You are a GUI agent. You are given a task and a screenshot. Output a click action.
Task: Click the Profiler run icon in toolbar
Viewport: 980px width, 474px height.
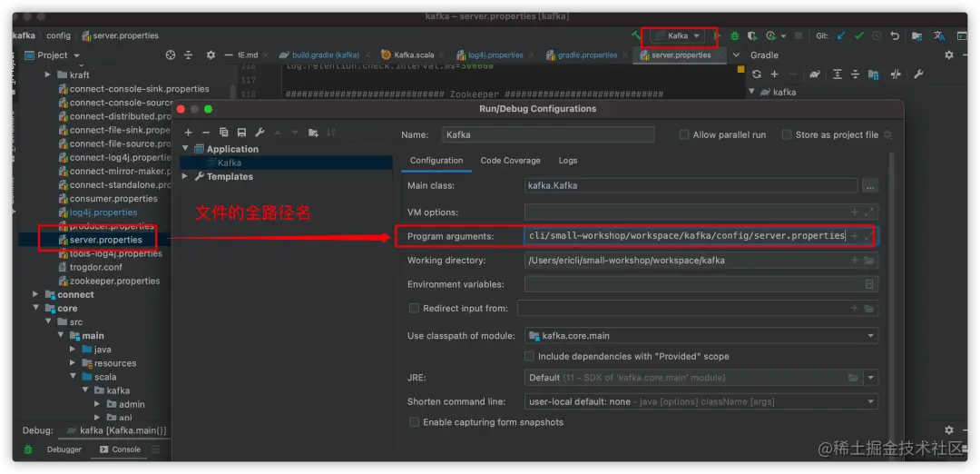[771, 36]
